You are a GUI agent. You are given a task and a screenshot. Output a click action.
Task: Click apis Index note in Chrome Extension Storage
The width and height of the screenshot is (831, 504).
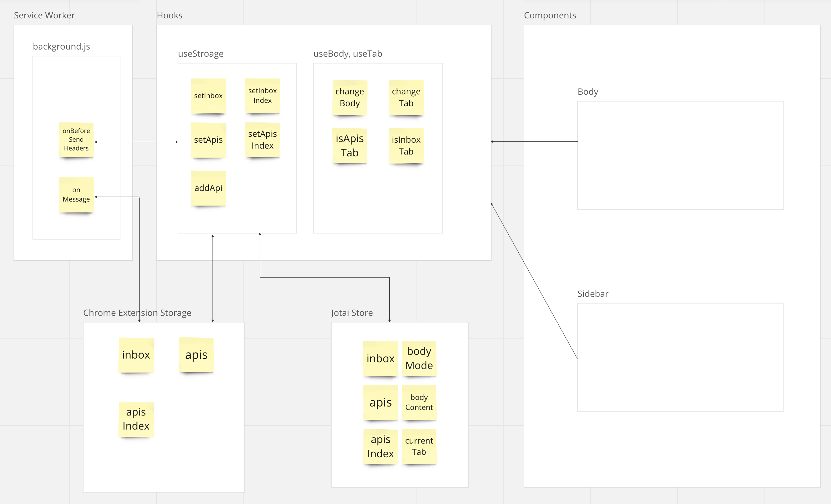coord(136,419)
